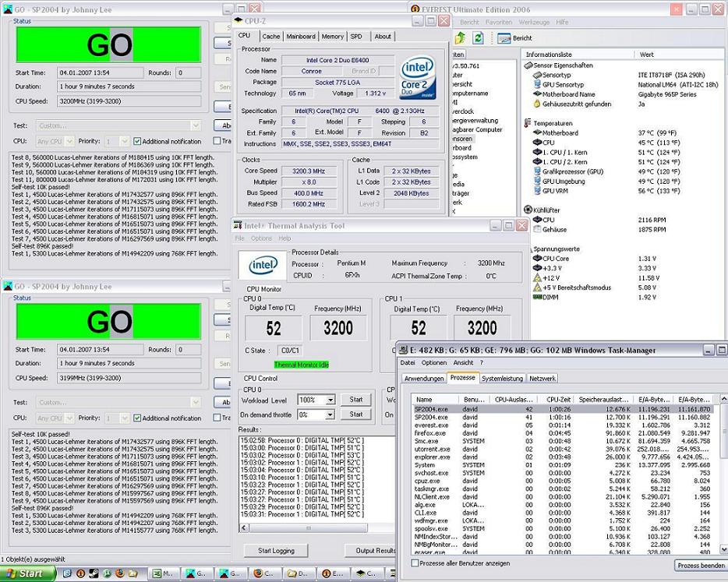
Task: Open the Priority dropdown in lower SP2004
Action: click(124, 418)
